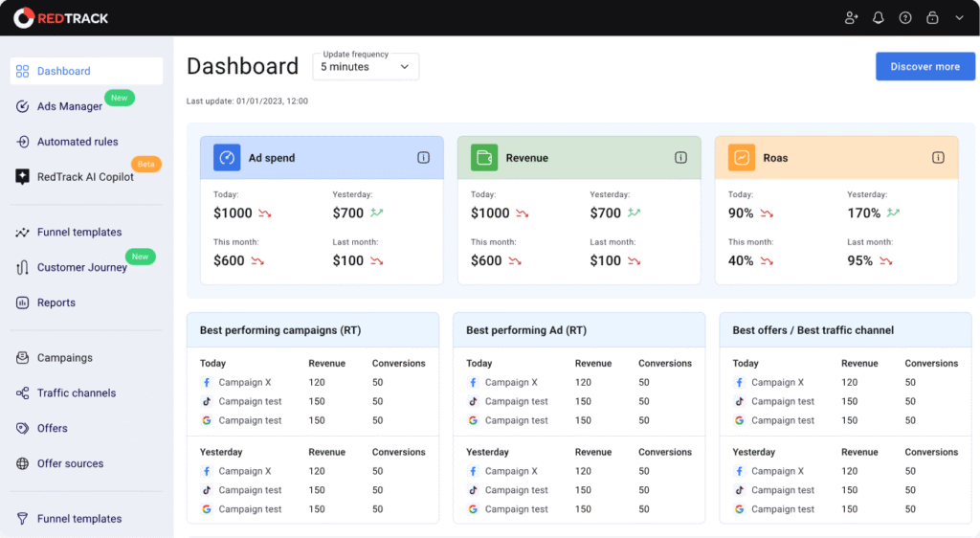Image resolution: width=980 pixels, height=538 pixels.
Task: Show Revenue info tooltip icon
Action: point(680,157)
